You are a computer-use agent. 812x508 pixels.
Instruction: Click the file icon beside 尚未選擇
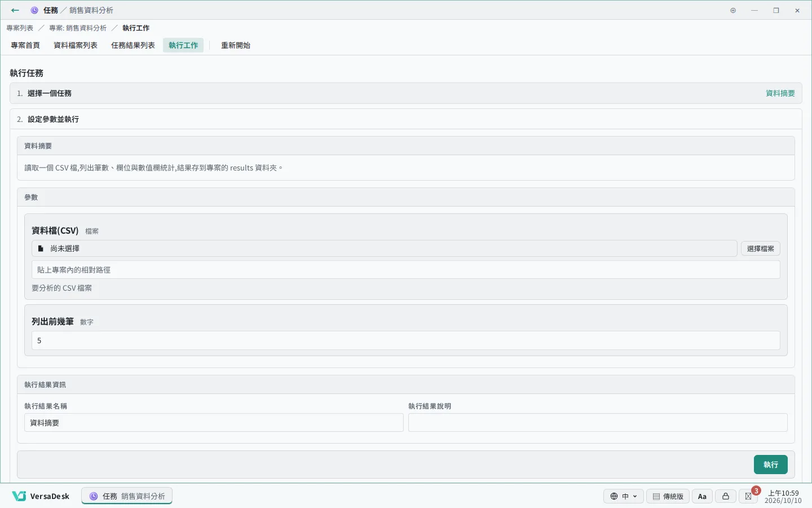tap(41, 248)
